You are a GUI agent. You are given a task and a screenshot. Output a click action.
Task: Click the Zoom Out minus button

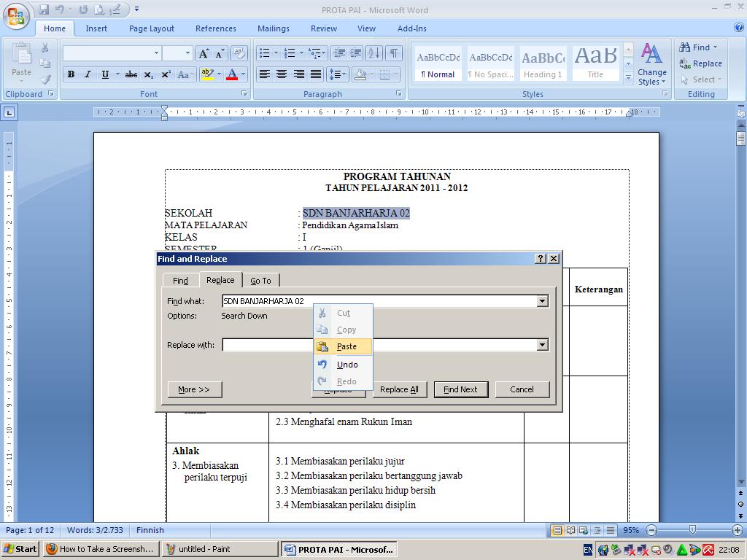click(x=651, y=530)
